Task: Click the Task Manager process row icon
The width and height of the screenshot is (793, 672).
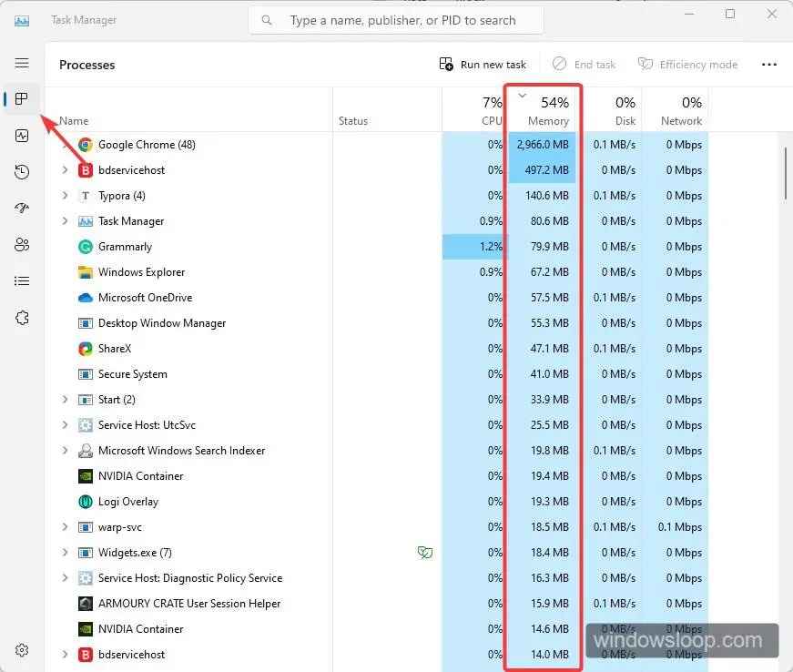Action: point(86,221)
